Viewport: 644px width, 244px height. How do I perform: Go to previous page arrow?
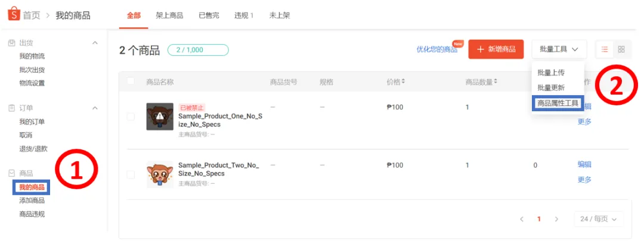[x=522, y=219]
